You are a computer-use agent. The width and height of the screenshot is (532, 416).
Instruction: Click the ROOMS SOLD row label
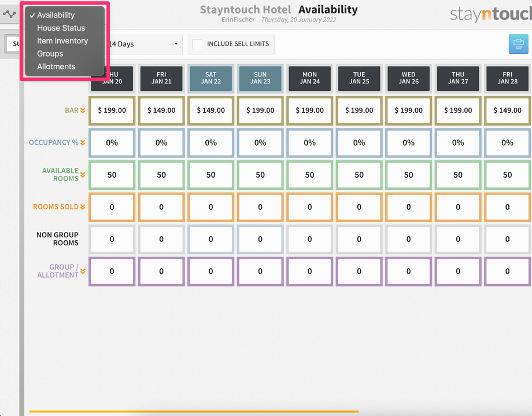click(56, 207)
